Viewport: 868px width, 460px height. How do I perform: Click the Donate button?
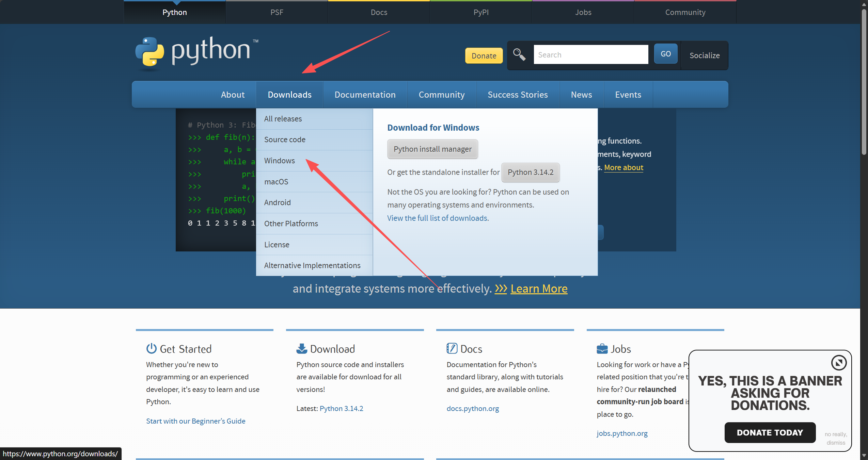tap(484, 55)
